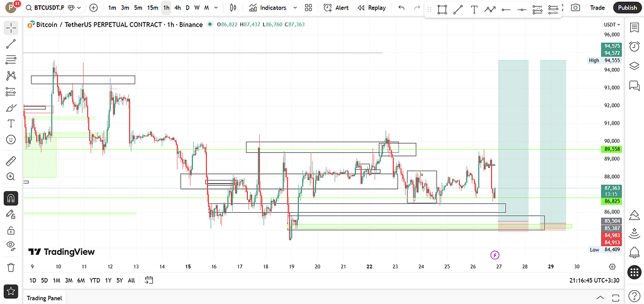The image size is (644, 304).
Task: Click the 89,558 green price label
Action: [612, 149]
